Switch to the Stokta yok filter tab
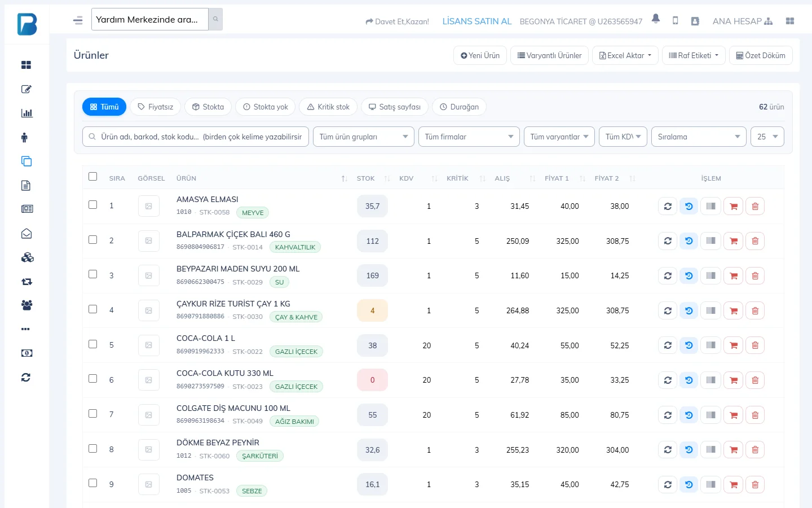Viewport: 812px width, 508px height. 265,107
